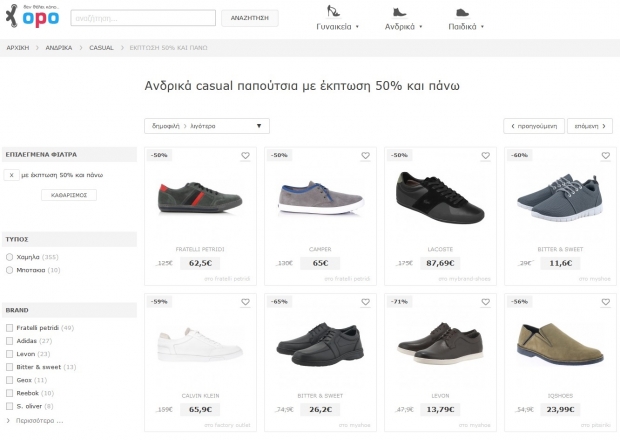
Task: Click the στο mybrand-shoes store link
Action: (464, 279)
